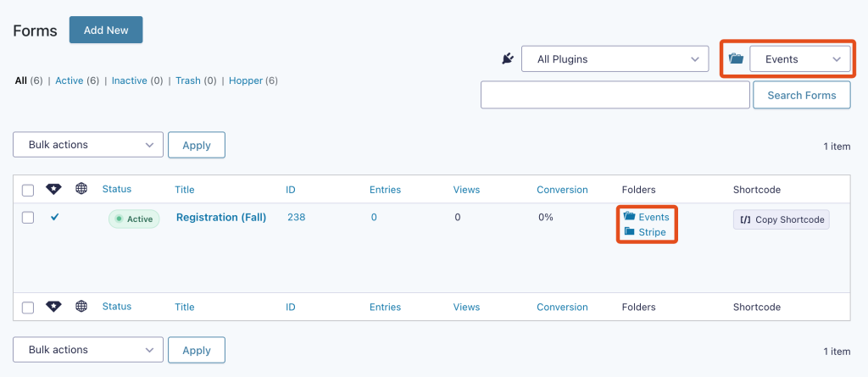This screenshot has height=377, width=868.
Task: Click the diamond star icon in table footer
Action: (53, 306)
